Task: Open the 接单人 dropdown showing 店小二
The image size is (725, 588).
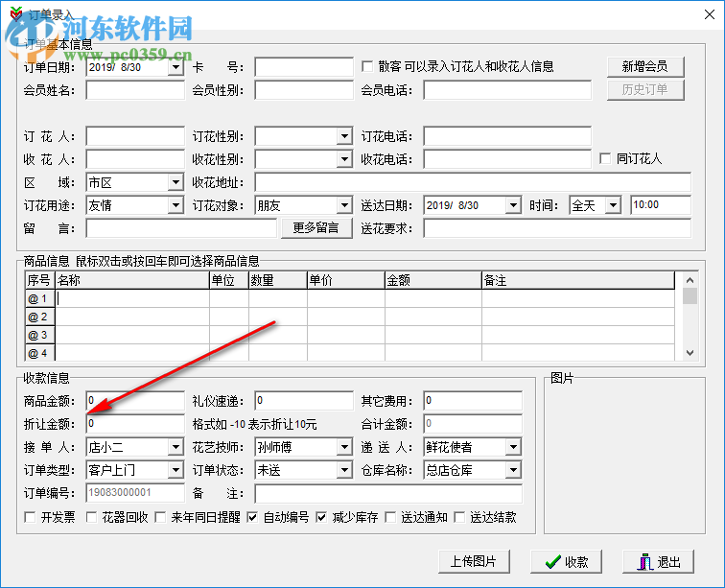Action: click(x=175, y=447)
